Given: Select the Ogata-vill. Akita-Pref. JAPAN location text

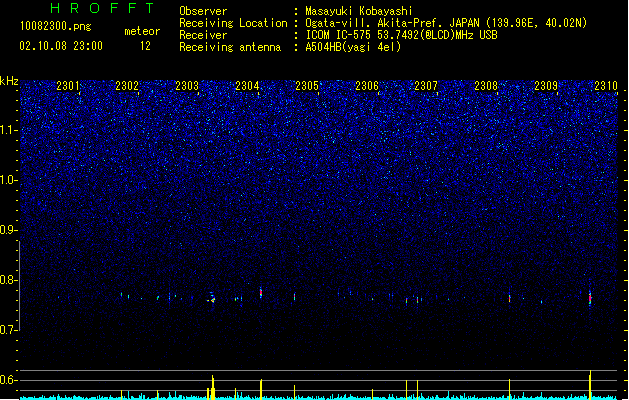Looking at the screenshot, I should [446, 23].
